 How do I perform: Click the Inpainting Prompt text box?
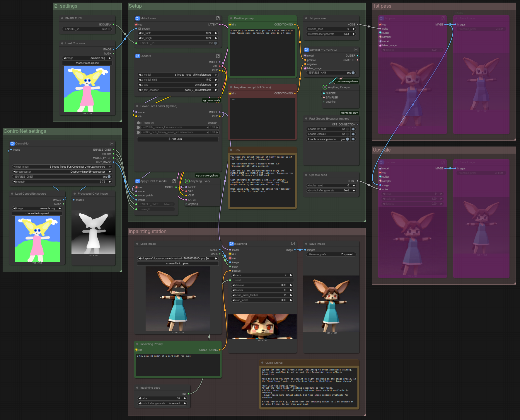(178, 365)
